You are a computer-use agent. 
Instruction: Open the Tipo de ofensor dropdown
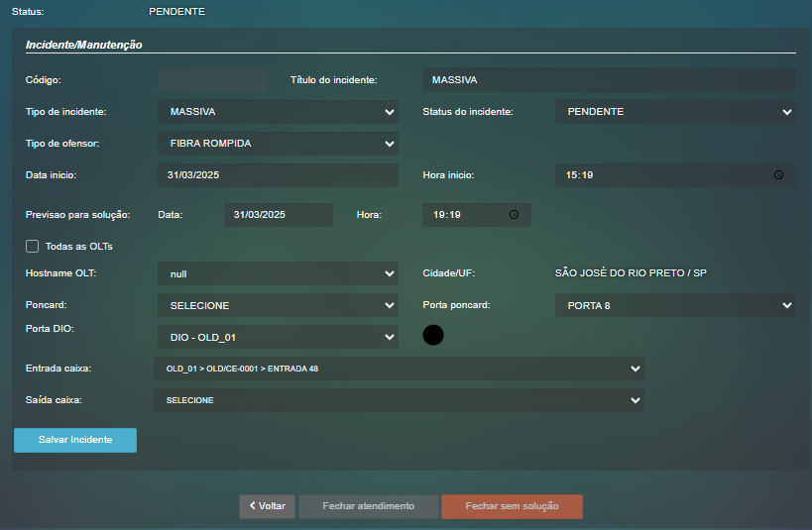click(x=278, y=144)
